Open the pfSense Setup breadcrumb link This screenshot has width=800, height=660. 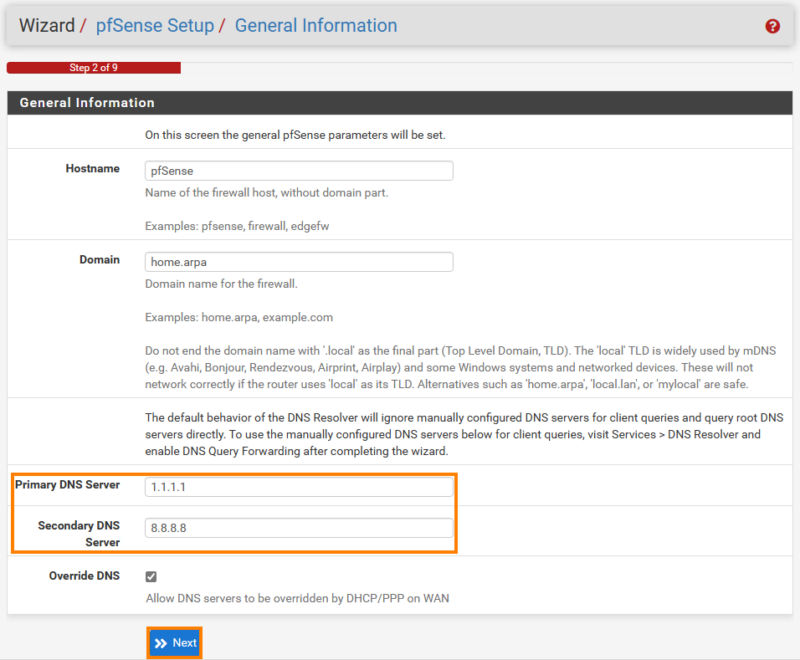154,26
